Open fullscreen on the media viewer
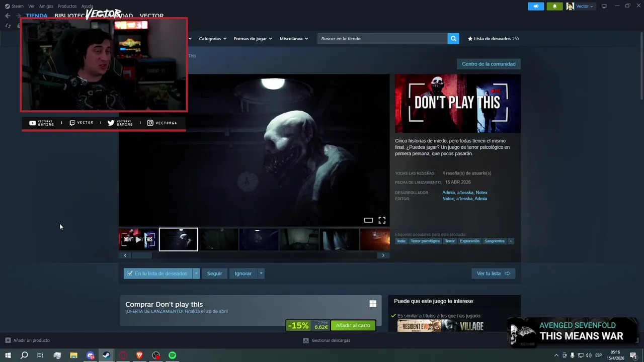644x362 pixels. click(382, 220)
